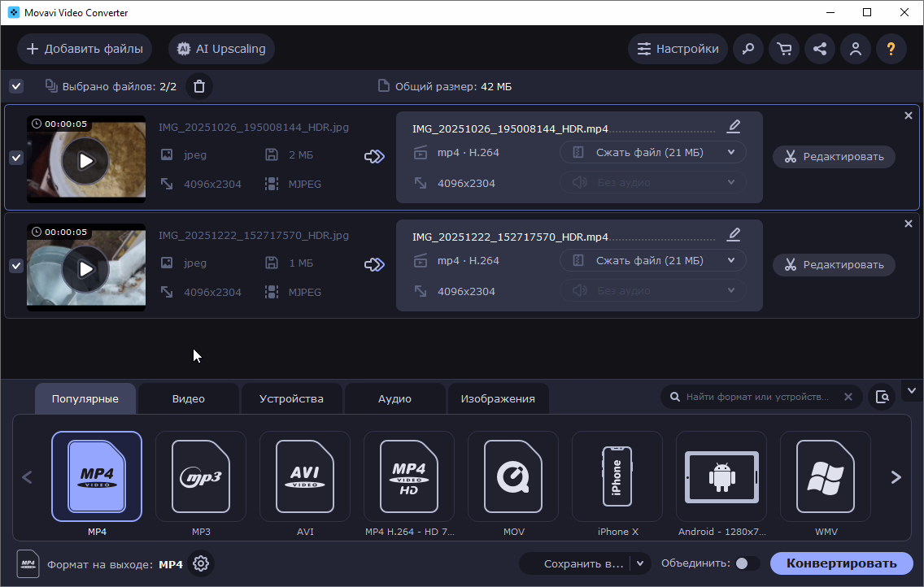
Task: Uncheck the IMG_20251026_195008144_HDR.jpg file checkbox
Action: tap(16, 158)
